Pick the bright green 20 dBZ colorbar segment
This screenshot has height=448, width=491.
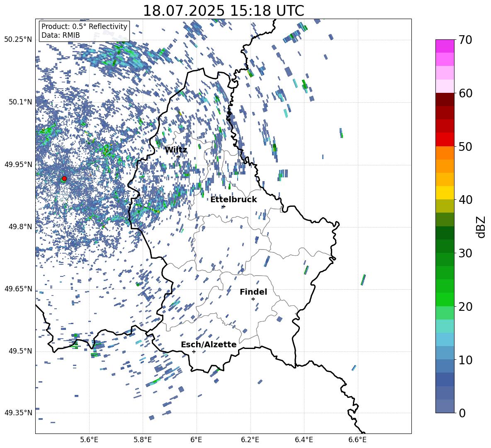pos(445,299)
